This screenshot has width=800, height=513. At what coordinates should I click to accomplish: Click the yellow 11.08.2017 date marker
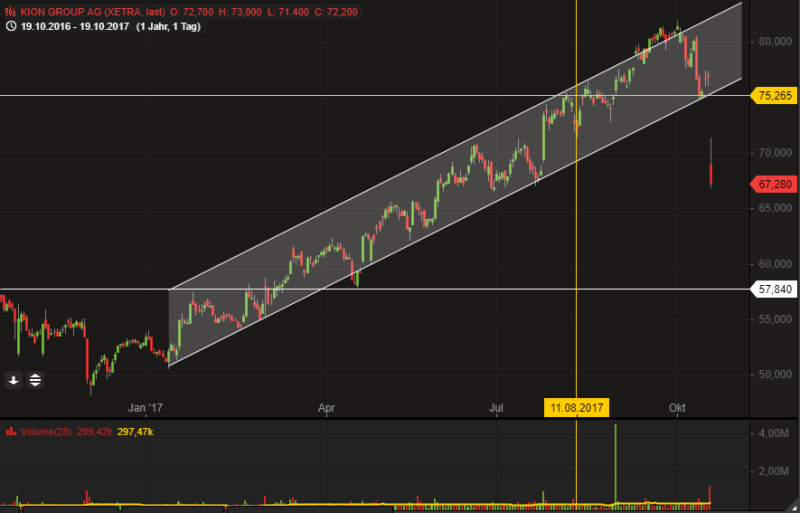pos(576,408)
